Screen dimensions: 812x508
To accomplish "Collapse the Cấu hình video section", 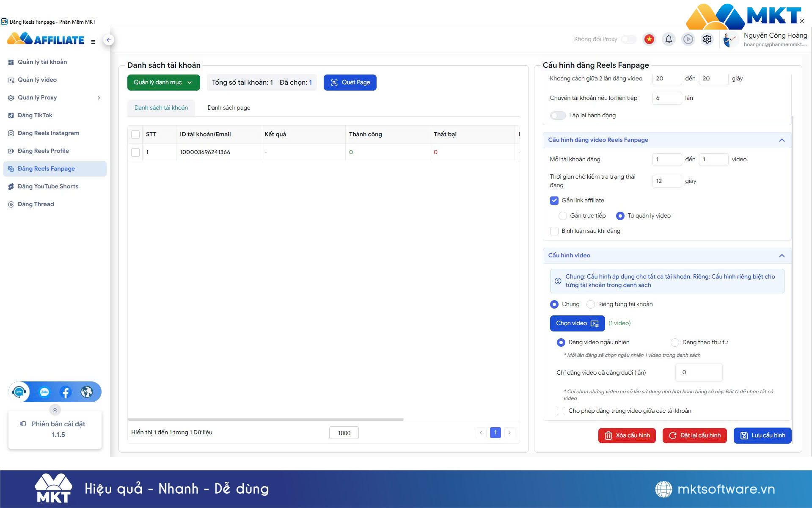I will [x=782, y=255].
